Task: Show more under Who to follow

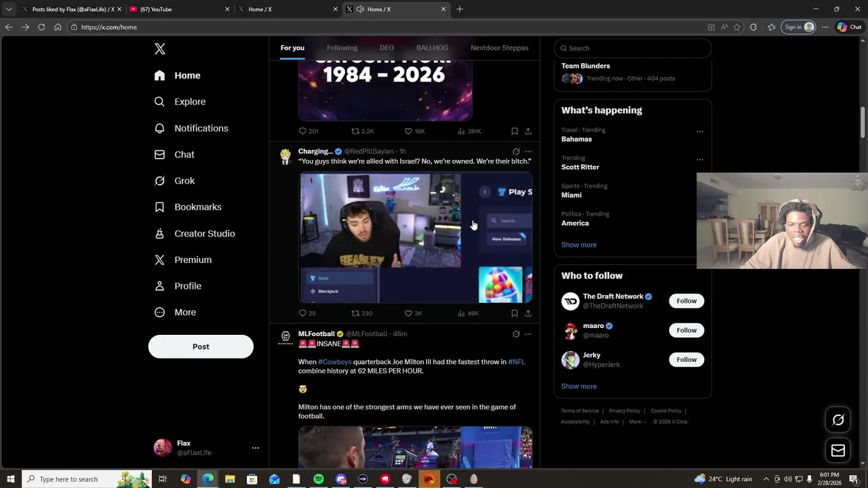Action: click(x=578, y=386)
